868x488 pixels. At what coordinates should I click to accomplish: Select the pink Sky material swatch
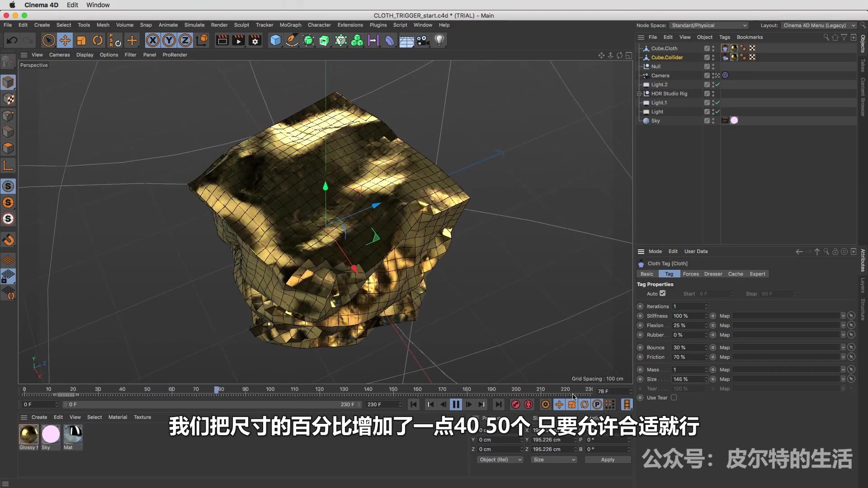(x=51, y=434)
